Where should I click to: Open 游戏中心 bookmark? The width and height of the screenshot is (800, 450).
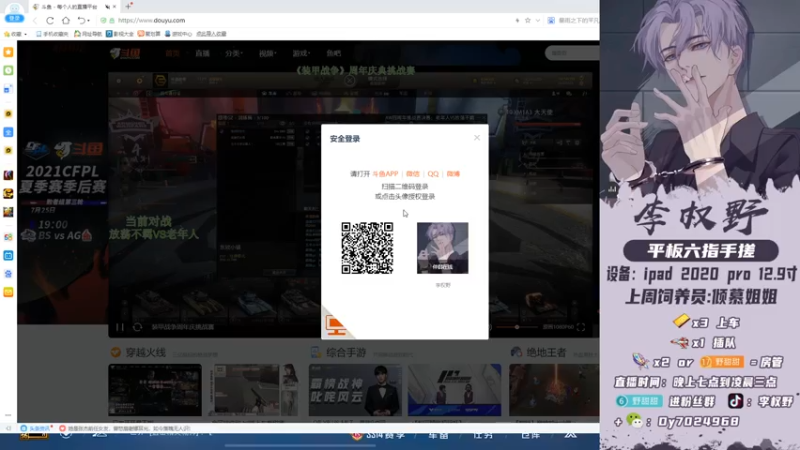[178, 34]
